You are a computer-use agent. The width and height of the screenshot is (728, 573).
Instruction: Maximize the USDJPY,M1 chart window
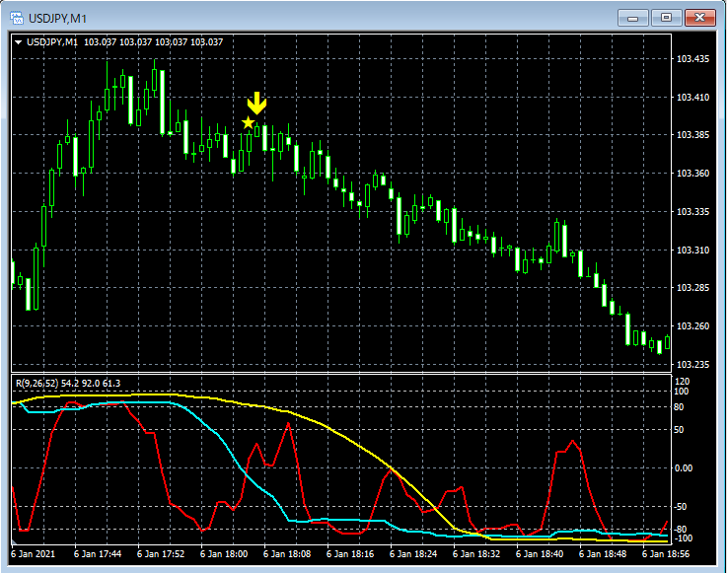pos(666,17)
